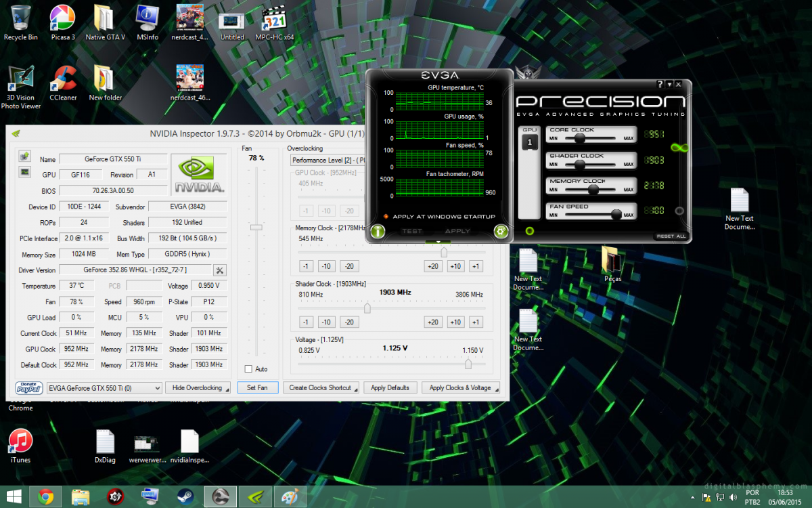
Task: Click the Memory Clock slider knob in Precision
Action: coord(593,189)
